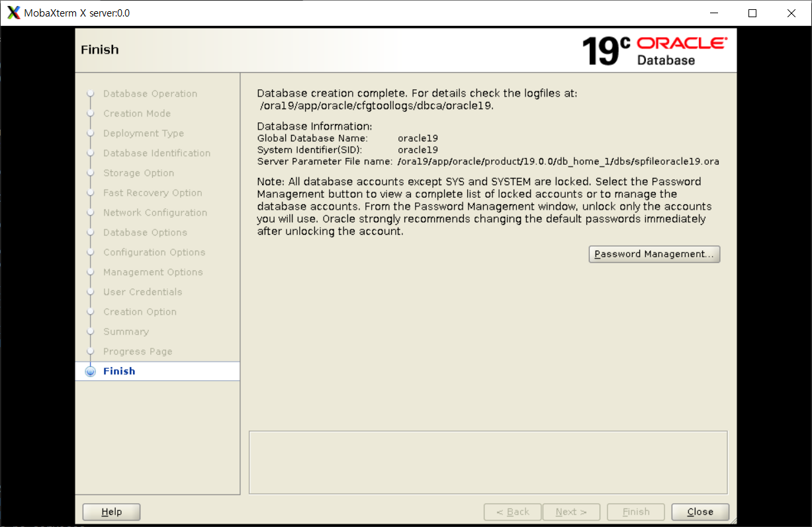
Task: Click the Global Database Name value oracle19
Action: pos(418,139)
